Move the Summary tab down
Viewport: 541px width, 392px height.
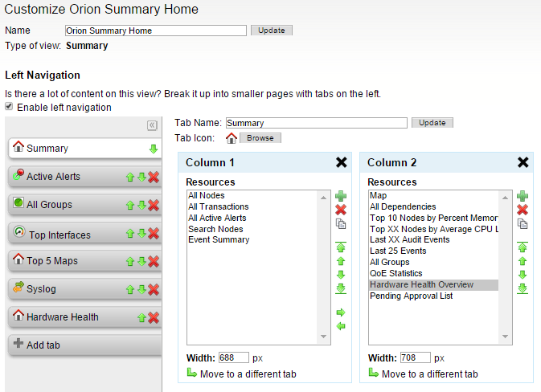coord(154,149)
